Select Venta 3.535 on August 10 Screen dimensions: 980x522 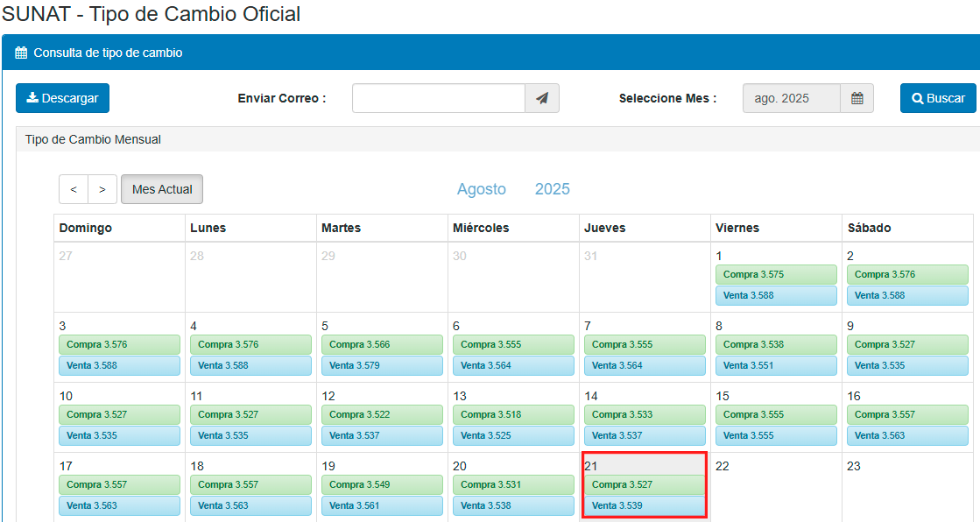(119, 435)
